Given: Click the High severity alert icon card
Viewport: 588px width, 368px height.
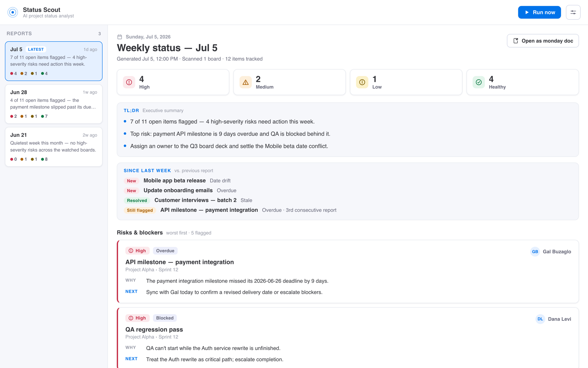Looking at the screenshot, I should click(x=129, y=82).
